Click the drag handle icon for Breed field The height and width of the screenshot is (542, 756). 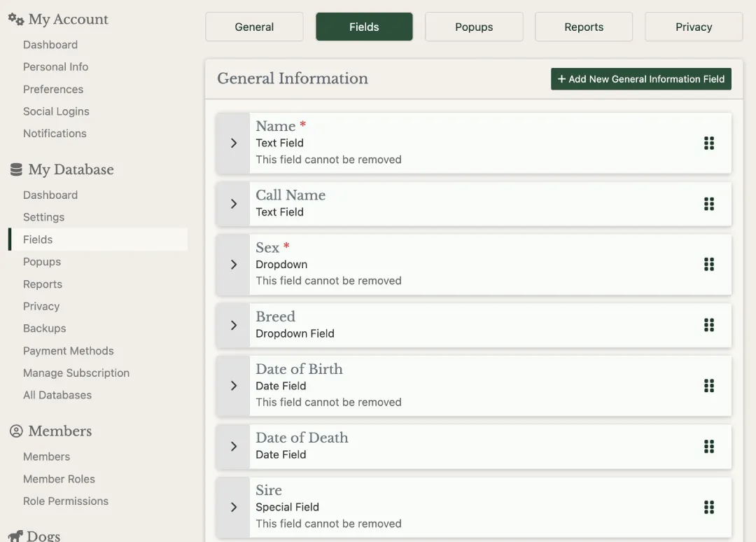[708, 325]
